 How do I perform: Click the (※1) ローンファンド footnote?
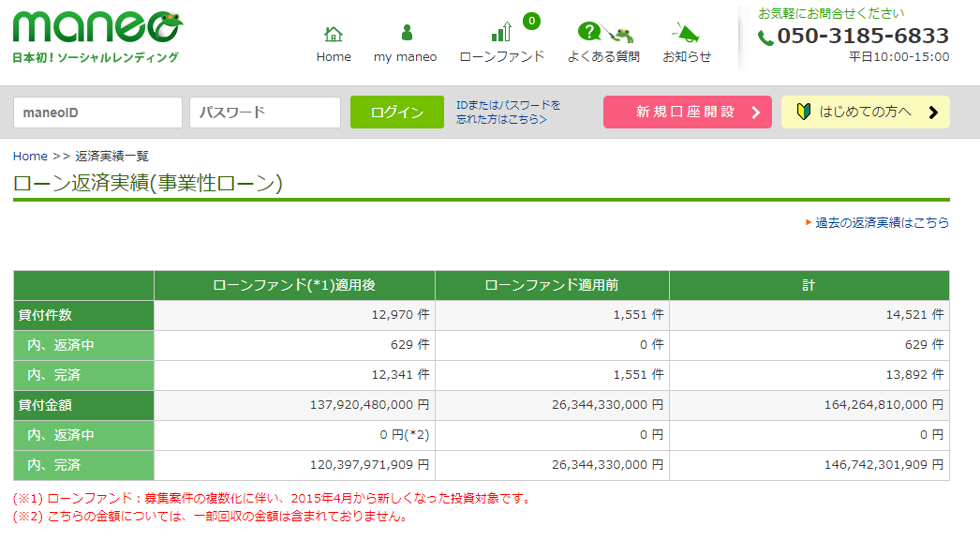[273, 499]
